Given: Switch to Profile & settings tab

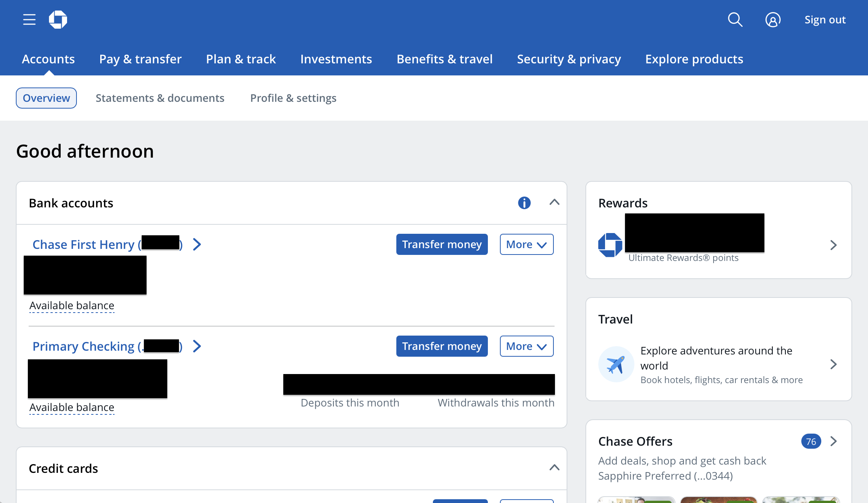Looking at the screenshot, I should (x=293, y=98).
